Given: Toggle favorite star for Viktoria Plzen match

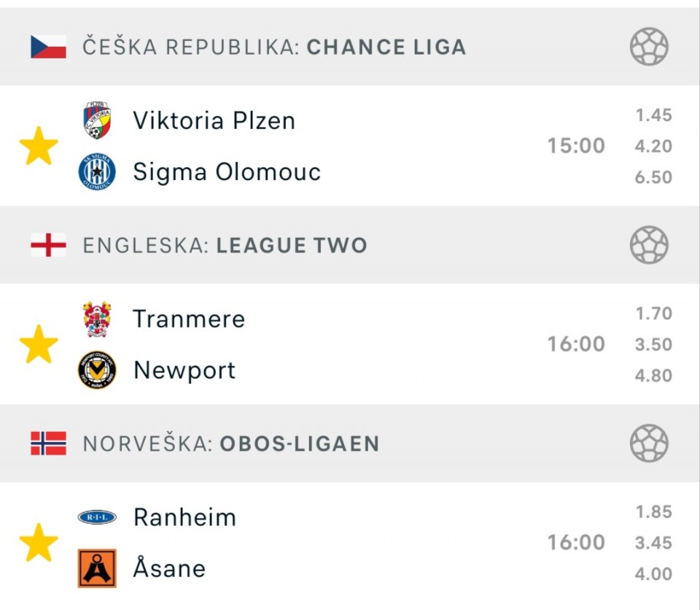Looking at the screenshot, I should point(39,146).
